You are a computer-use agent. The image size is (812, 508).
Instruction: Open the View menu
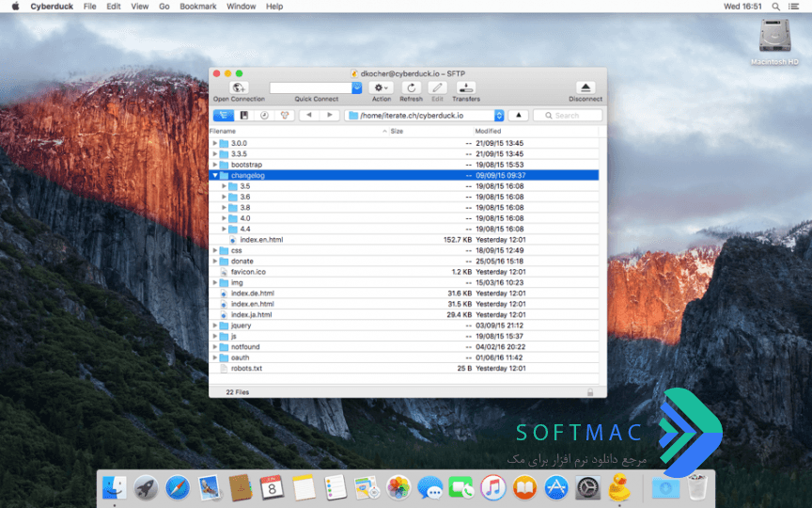point(139,7)
